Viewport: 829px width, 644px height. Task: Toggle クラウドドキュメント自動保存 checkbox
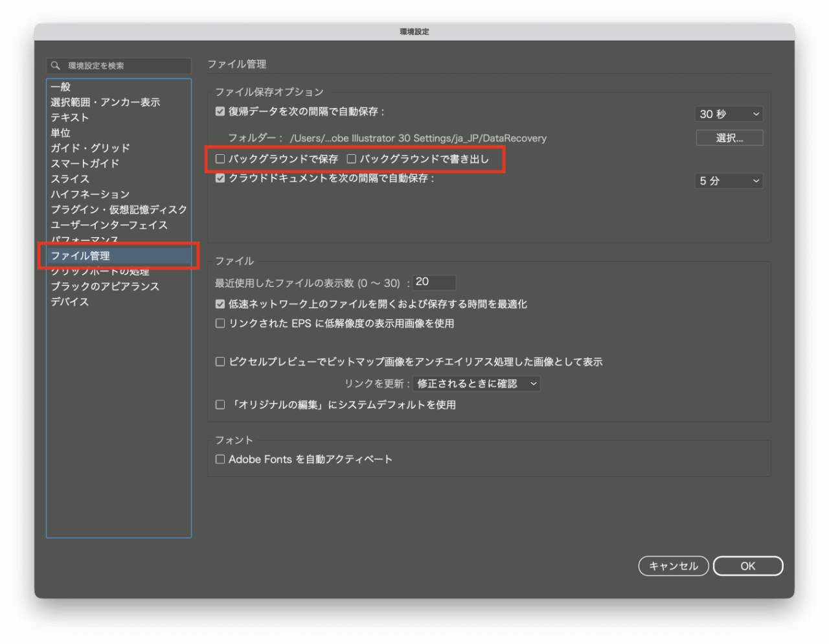[x=220, y=178]
